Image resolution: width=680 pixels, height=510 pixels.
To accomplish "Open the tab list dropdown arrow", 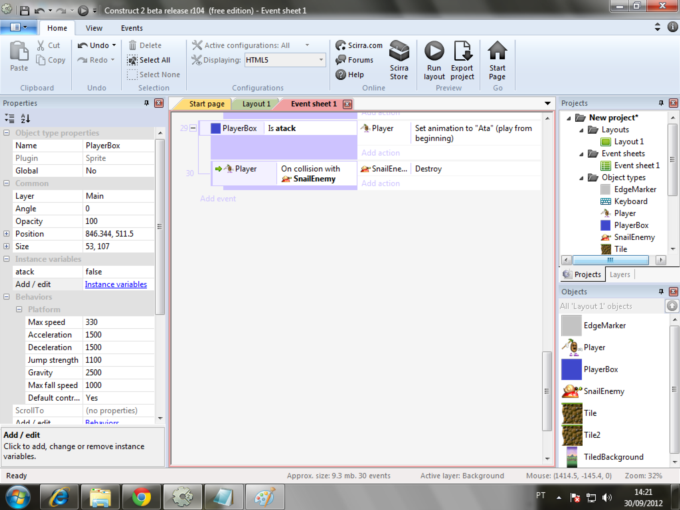I will [547, 103].
